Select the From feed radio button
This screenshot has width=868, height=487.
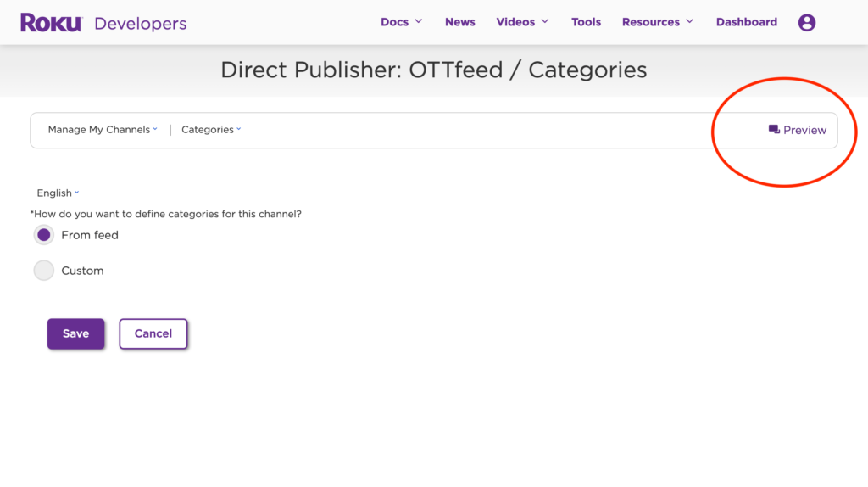pyautogui.click(x=44, y=235)
